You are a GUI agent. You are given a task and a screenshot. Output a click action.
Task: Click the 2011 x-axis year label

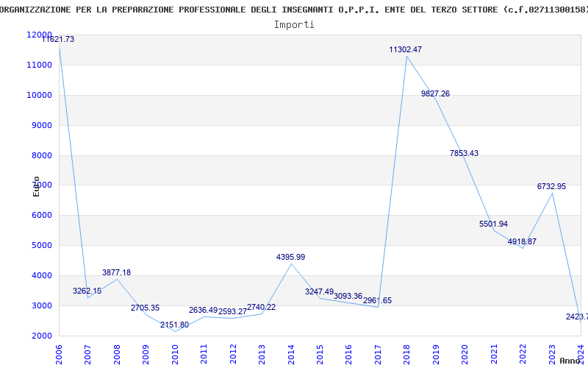point(204,354)
